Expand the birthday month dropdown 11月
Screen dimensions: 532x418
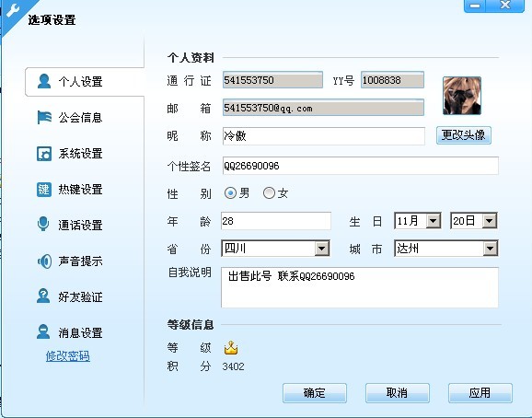[434, 221]
